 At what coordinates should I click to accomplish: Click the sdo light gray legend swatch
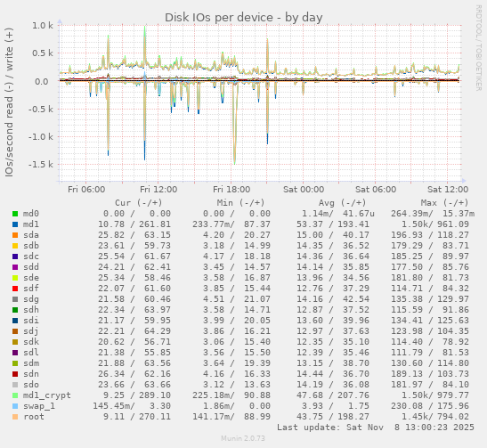15,385
